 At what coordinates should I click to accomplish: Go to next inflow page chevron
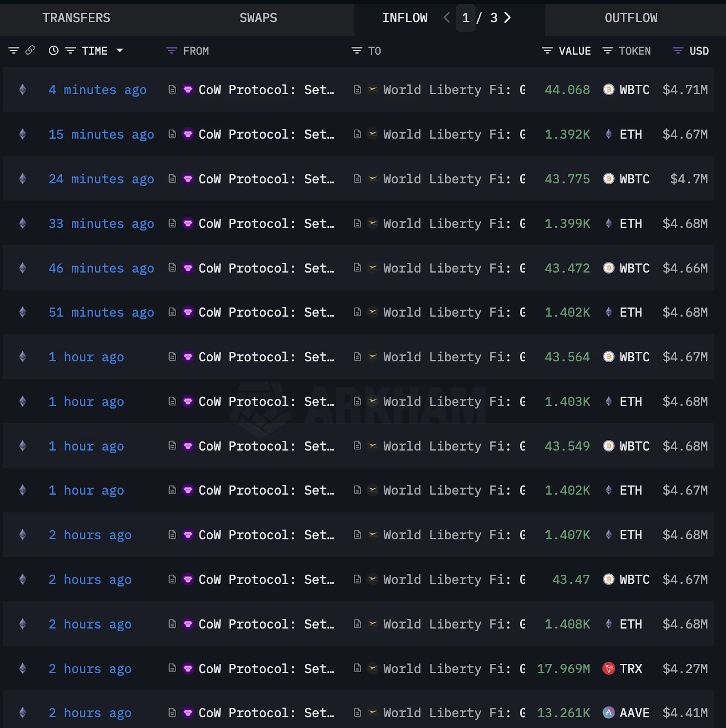(507, 18)
